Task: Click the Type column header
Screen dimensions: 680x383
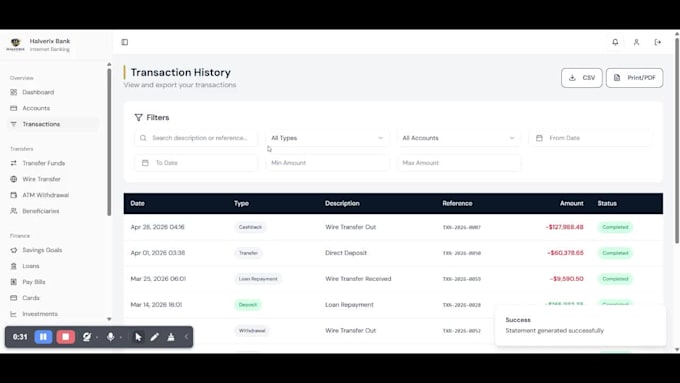Action: click(241, 203)
